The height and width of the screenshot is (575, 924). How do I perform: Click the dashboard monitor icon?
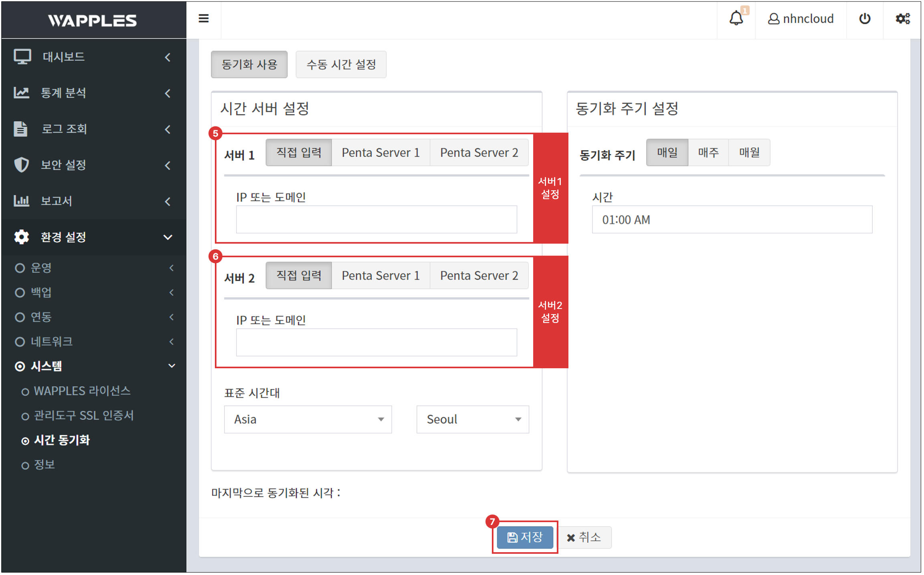point(22,57)
